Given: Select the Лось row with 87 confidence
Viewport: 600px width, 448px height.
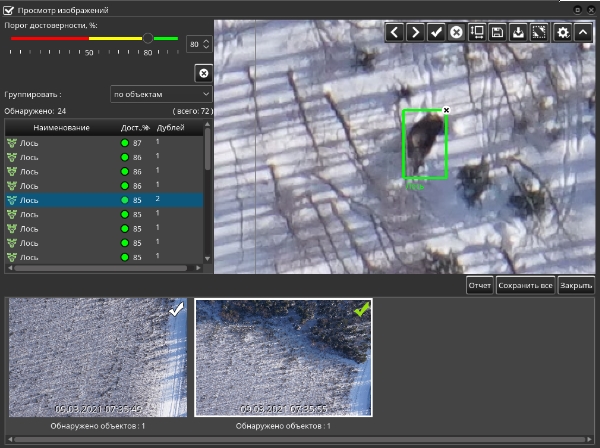Looking at the screenshot, I should coord(104,143).
